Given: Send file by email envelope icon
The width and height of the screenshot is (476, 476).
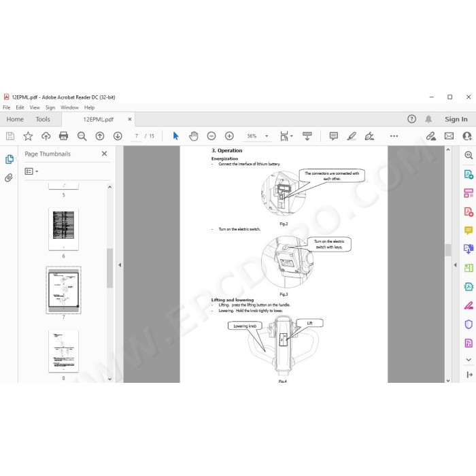Looking at the screenshot, I should [449, 136].
